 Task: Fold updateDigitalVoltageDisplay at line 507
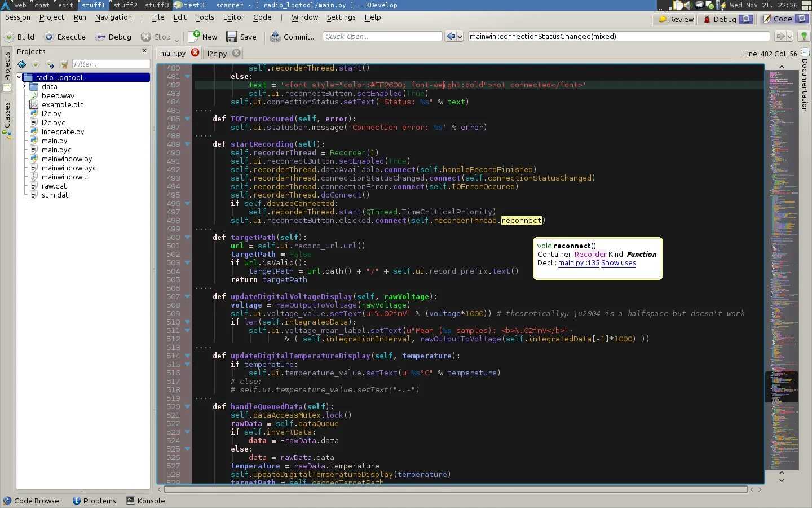187,296
